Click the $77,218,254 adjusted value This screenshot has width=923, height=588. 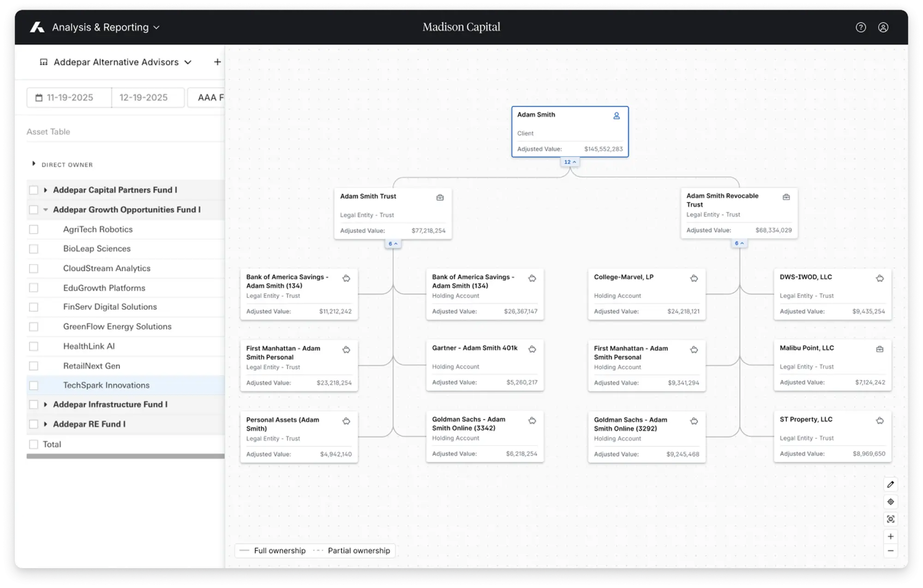point(428,231)
